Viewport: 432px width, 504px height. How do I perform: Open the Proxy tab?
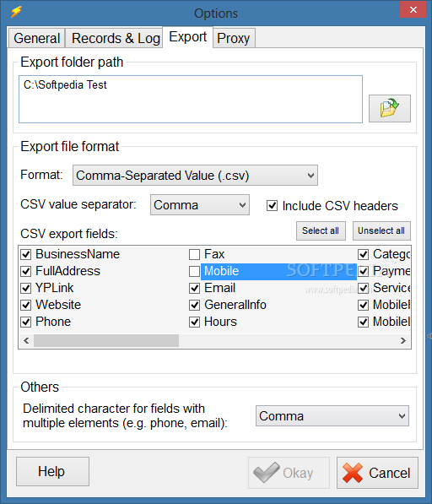pos(234,38)
